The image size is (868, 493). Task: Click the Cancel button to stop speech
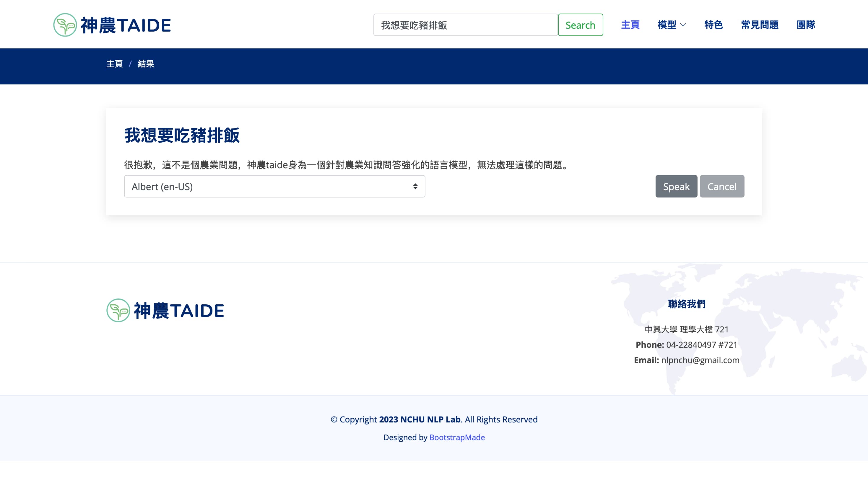(722, 186)
